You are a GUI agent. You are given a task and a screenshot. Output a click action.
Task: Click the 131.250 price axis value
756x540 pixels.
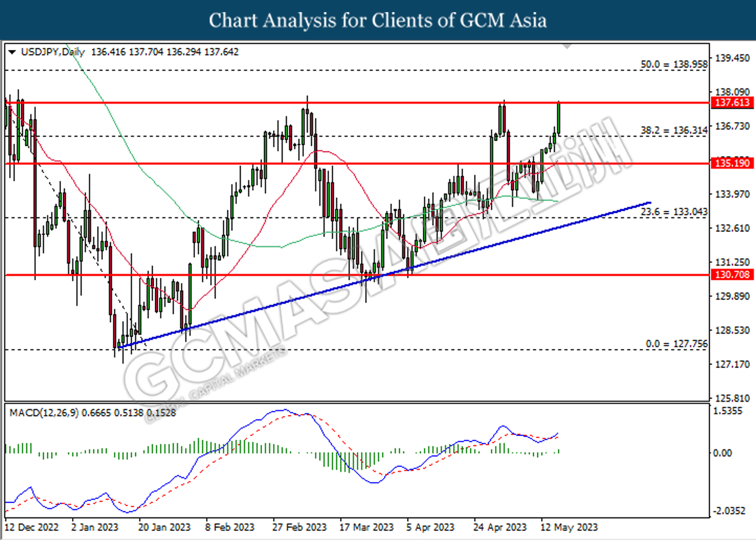pyautogui.click(x=732, y=262)
